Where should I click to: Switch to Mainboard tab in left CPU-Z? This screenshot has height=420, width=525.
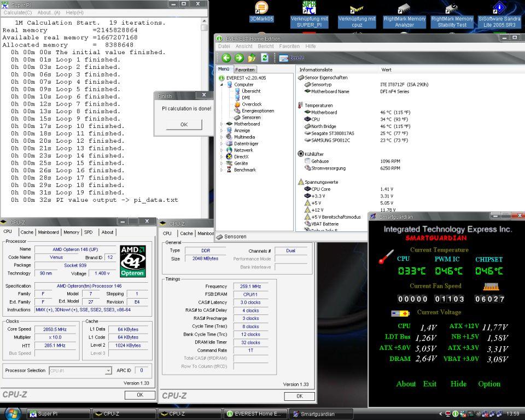48,232
